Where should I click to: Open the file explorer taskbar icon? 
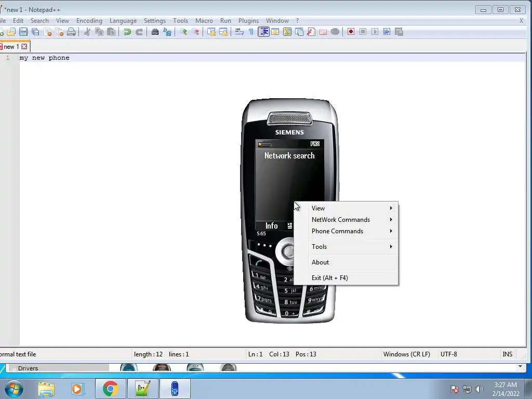click(46, 389)
